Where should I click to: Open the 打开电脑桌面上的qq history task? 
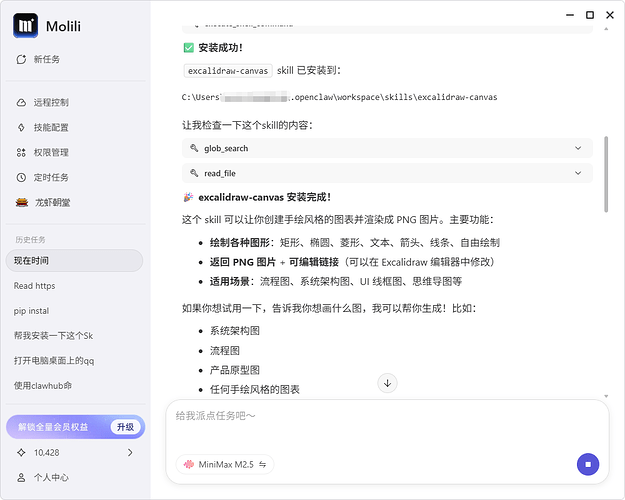(54, 361)
